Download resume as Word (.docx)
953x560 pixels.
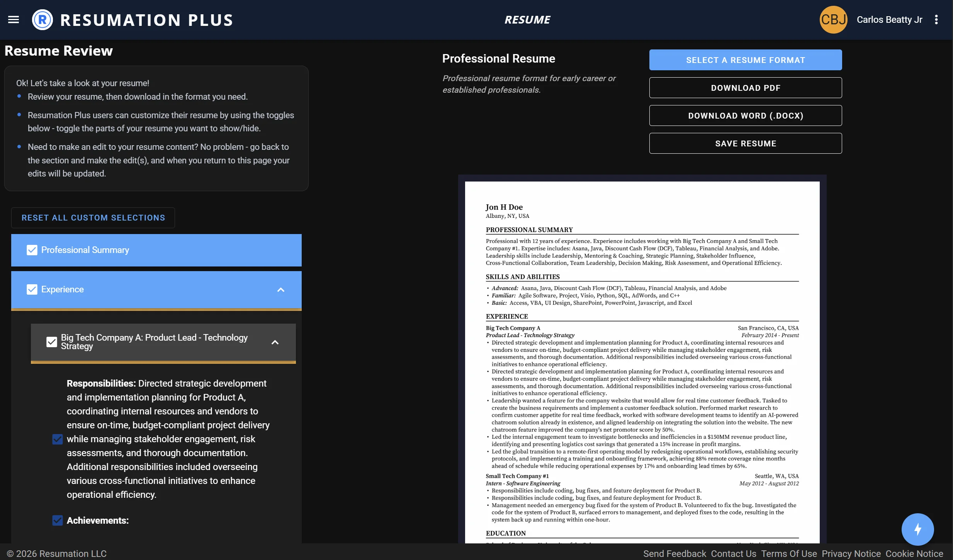746,115
